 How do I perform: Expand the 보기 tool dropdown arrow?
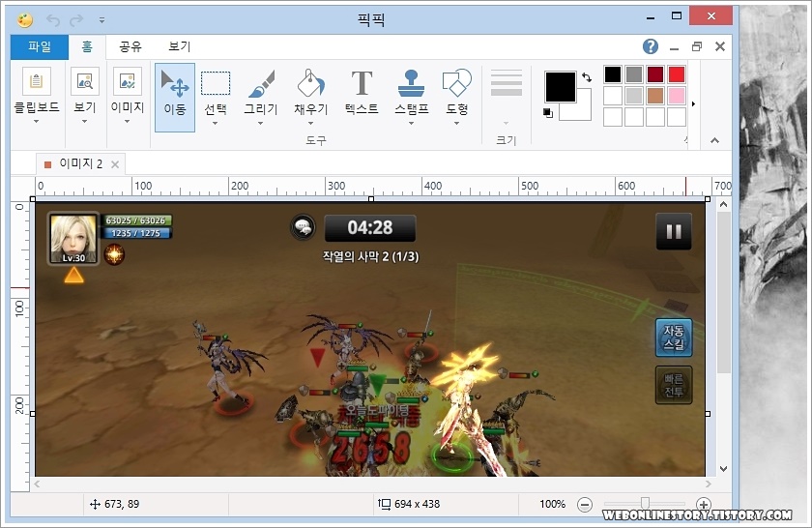click(85, 122)
